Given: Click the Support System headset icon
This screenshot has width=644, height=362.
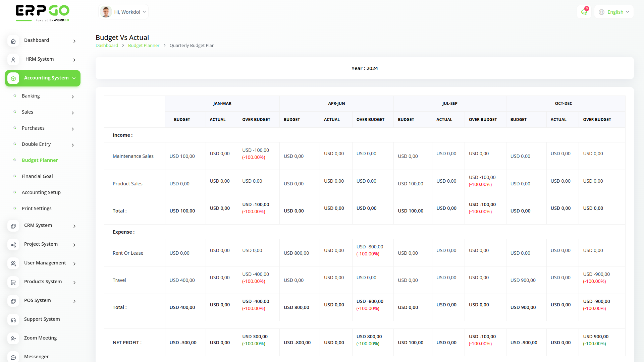Looking at the screenshot, I should point(13,320).
